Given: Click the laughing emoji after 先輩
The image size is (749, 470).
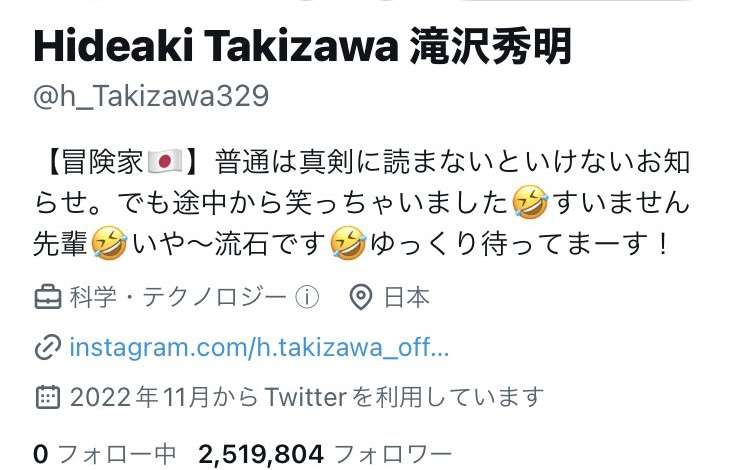Looking at the screenshot, I should click(x=109, y=243).
